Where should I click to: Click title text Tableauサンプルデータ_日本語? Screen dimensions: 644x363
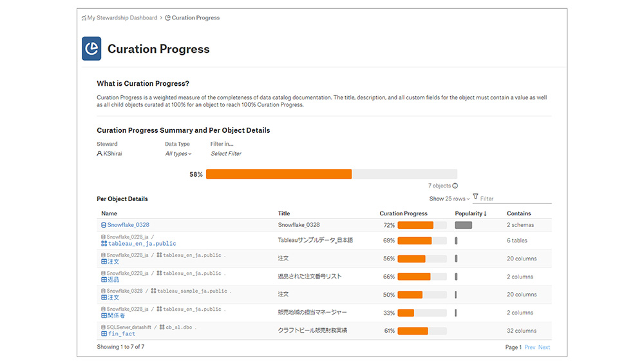316,240
